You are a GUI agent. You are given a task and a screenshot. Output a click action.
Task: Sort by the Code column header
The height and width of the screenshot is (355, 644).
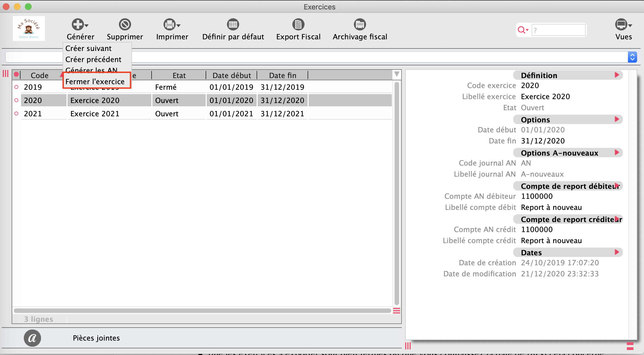click(x=40, y=75)
